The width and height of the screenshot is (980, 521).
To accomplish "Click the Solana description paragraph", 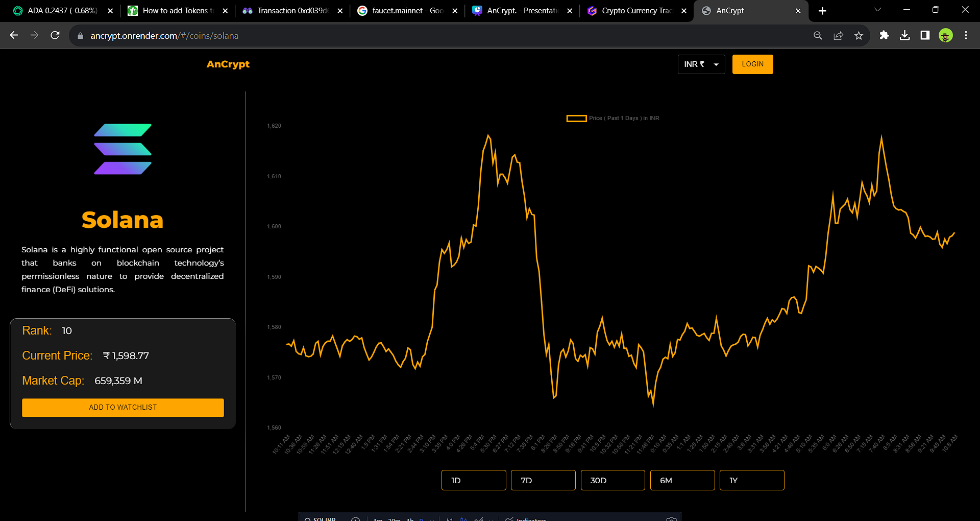I will click(x=122, y=270).
